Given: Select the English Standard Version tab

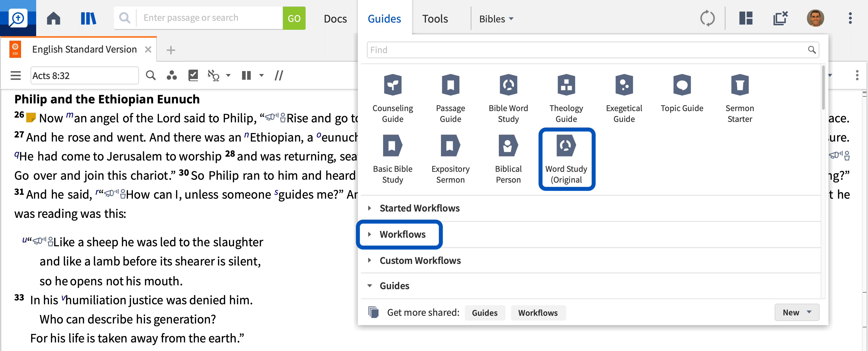Looking at the screenshot, I should coord(84,49).
